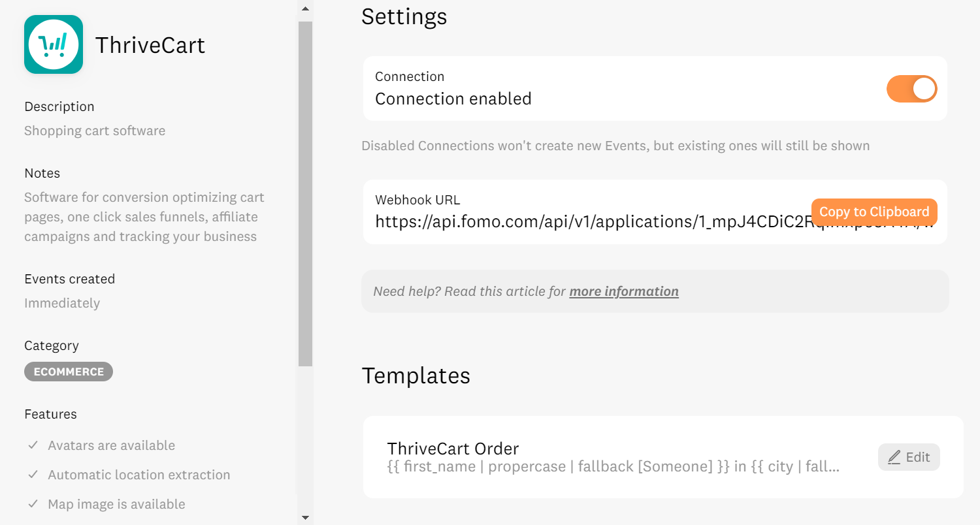
Task: Copy webhook URL to clipboard
Action: 874,212
